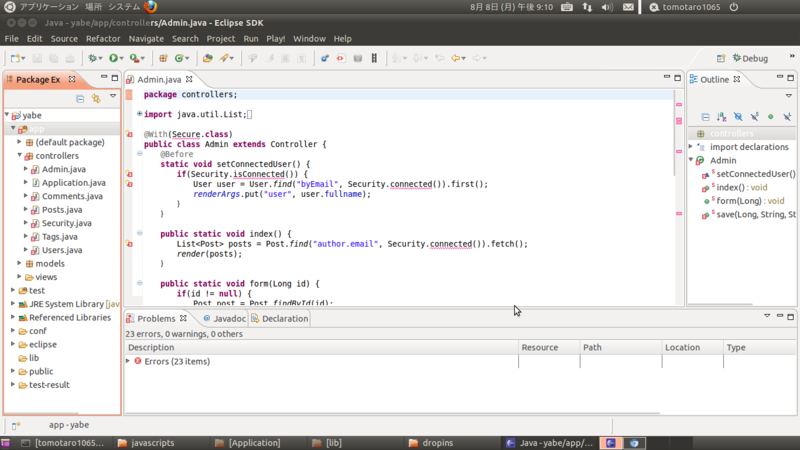Click the New Java Package icon

click(x=163, y=58)
